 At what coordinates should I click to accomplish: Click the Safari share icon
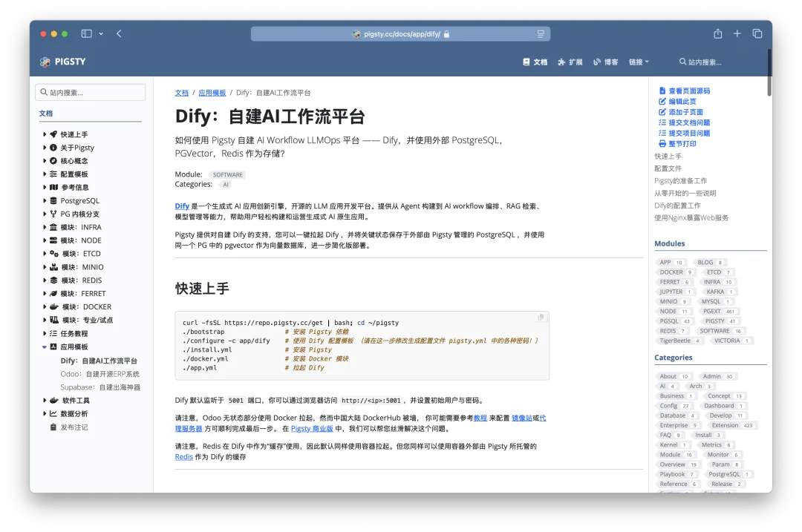[717, 33]
